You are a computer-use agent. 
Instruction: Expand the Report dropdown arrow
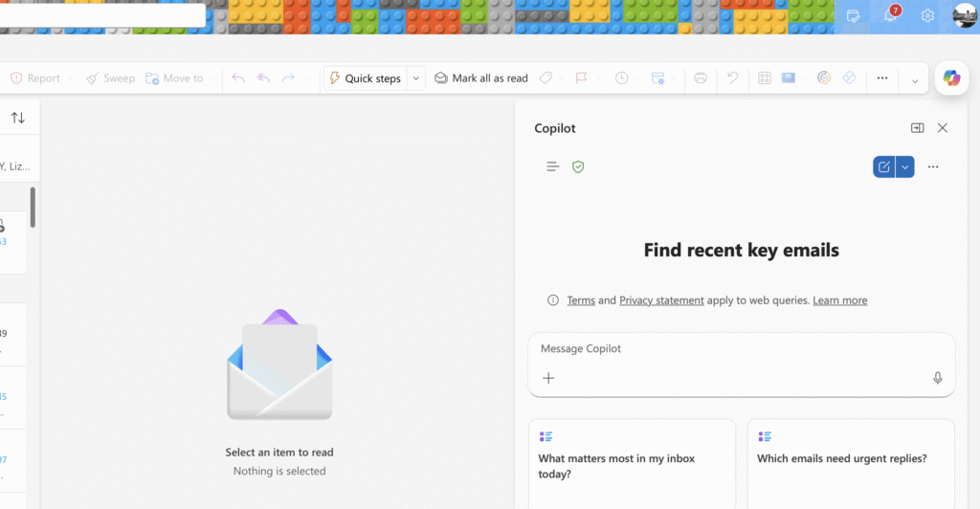coord(70,78)
